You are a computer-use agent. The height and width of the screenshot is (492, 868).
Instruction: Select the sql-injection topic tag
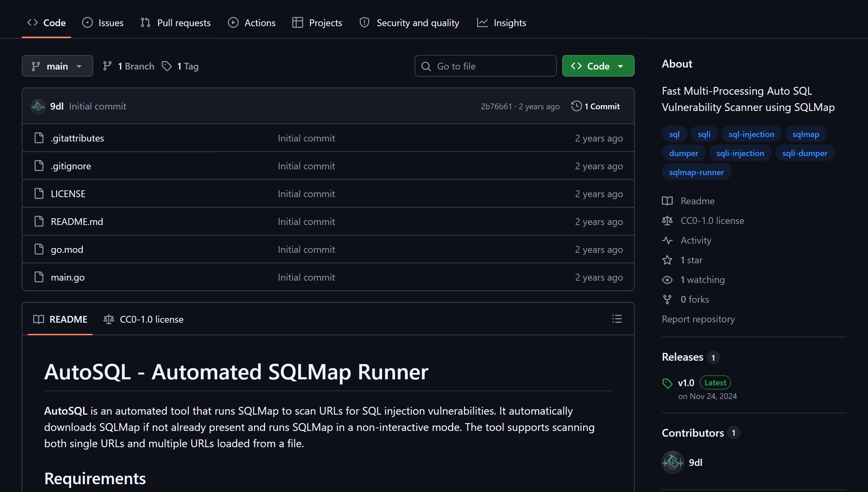point(751,134)
